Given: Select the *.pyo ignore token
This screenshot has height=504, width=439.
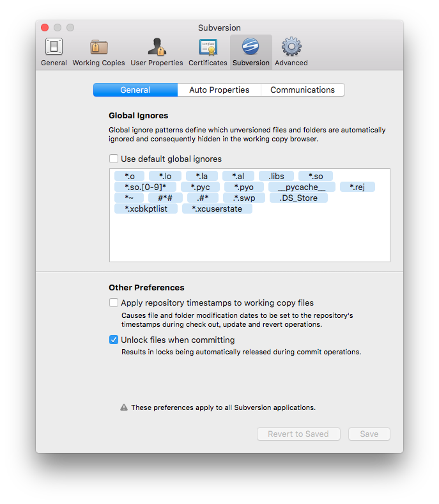Looking at the screenshot, I should [x=243, y=187].
